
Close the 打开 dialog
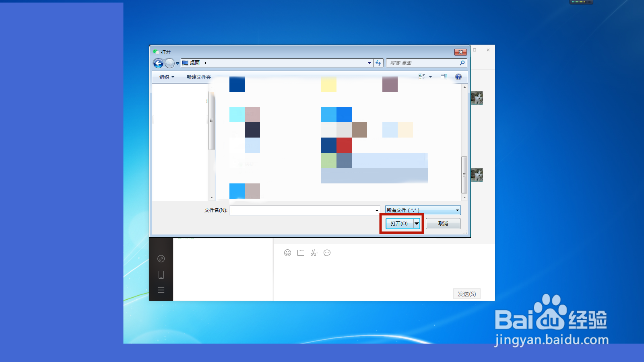[460, 52]
